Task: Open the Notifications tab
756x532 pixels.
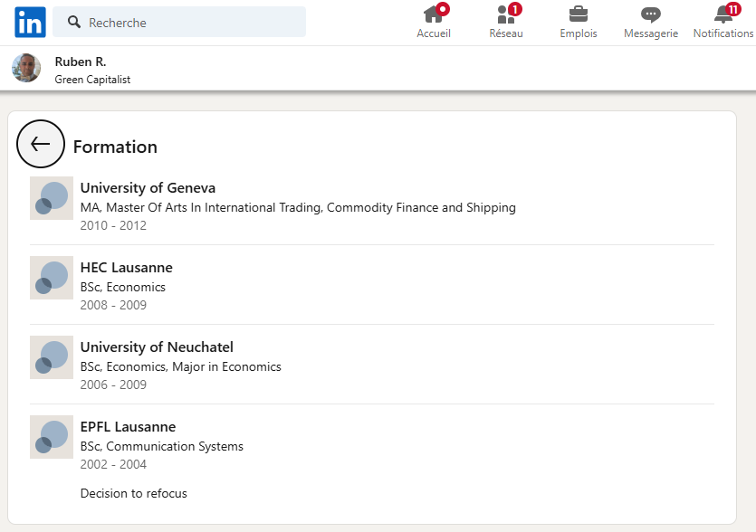Action: click(x=723, y=22)
